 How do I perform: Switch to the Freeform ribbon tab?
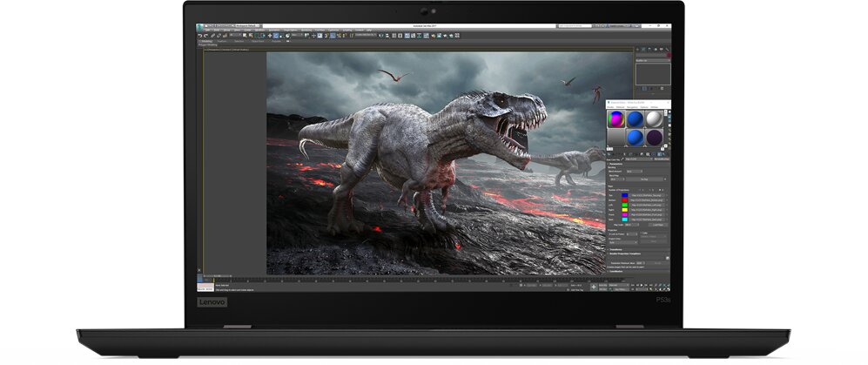pos(221,41)
